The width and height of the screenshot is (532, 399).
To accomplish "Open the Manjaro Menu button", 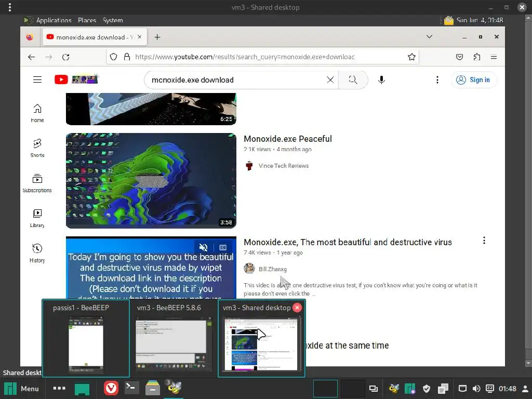I will tap(22, 389).
